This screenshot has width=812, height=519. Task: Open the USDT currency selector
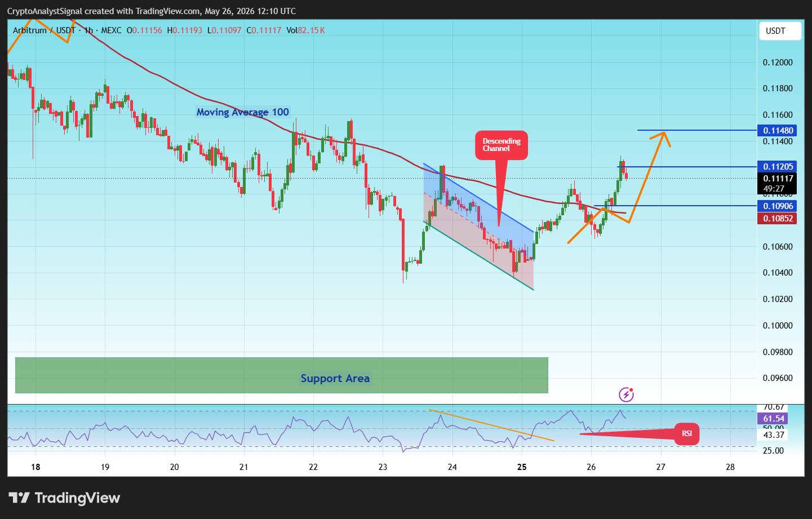tap(780, 31)
